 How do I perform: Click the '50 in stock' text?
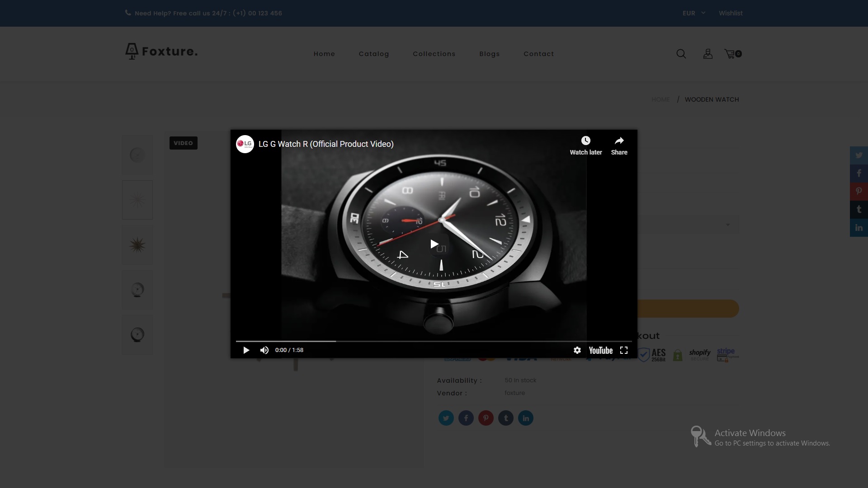pyautogui.click(x=520, y=380)
